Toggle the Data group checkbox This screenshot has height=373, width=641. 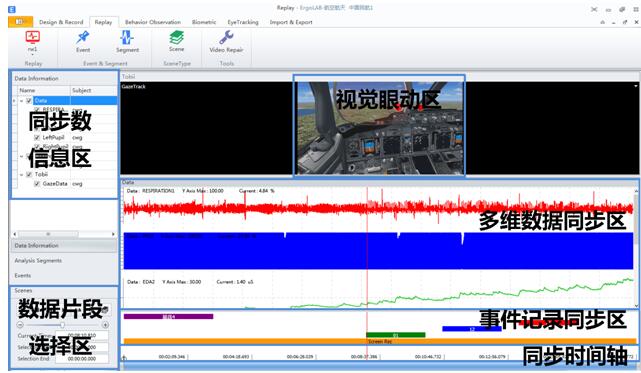[x=29, y=101]
